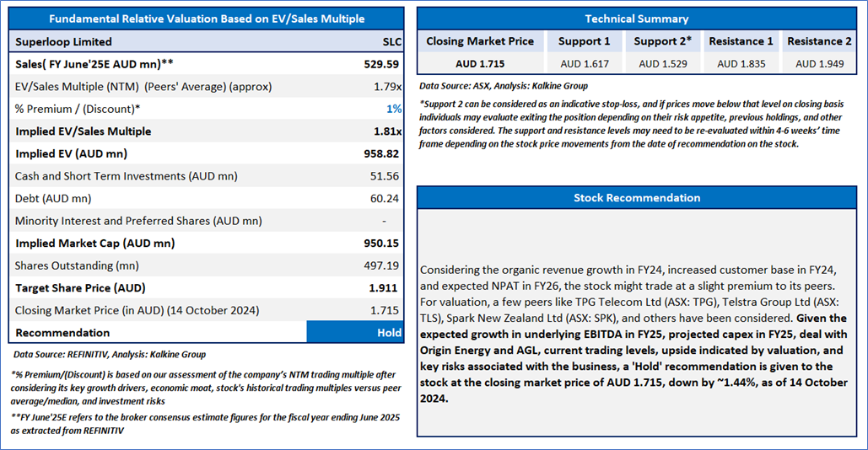This screenshot has height=450, width=868.
Task: Select the AUD 1.617 support value
Action: (584, 63)
